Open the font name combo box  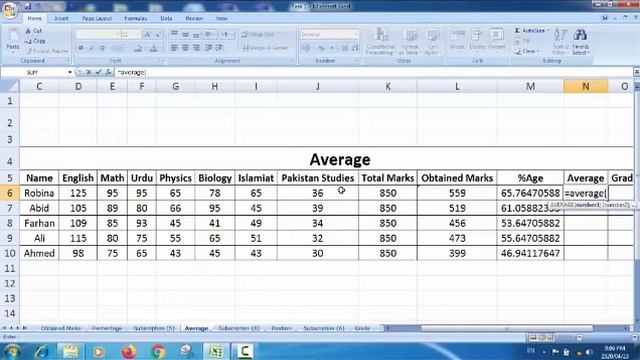(x=97, y=35)
